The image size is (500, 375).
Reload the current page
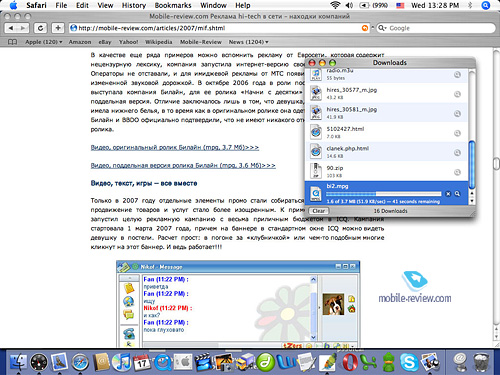point(40,28)
